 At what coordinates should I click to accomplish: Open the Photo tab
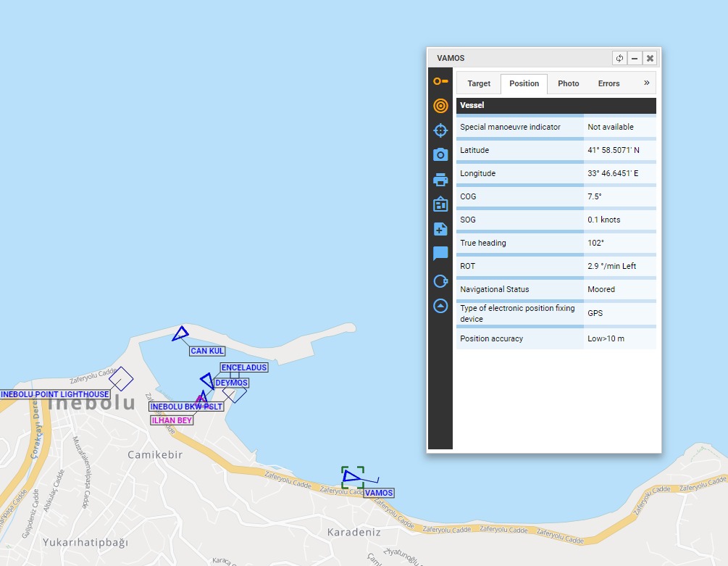click(x=568, y=83)
